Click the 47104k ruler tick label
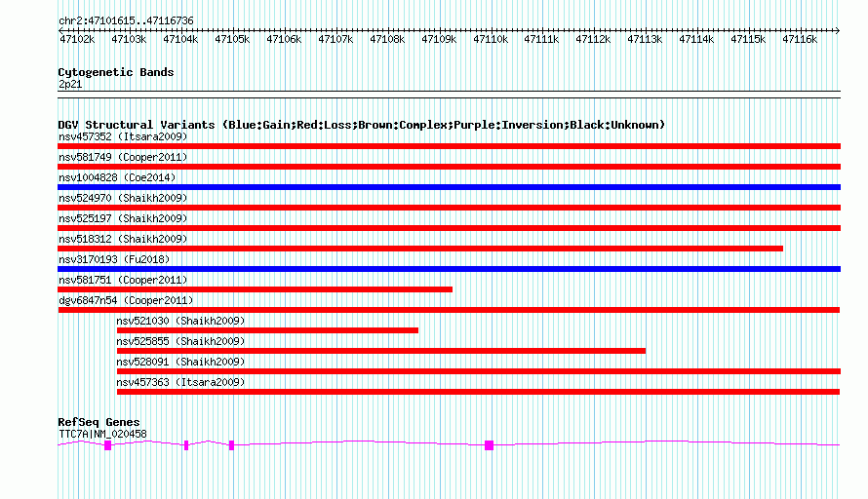868x499 pixels. tap(180, 39)
